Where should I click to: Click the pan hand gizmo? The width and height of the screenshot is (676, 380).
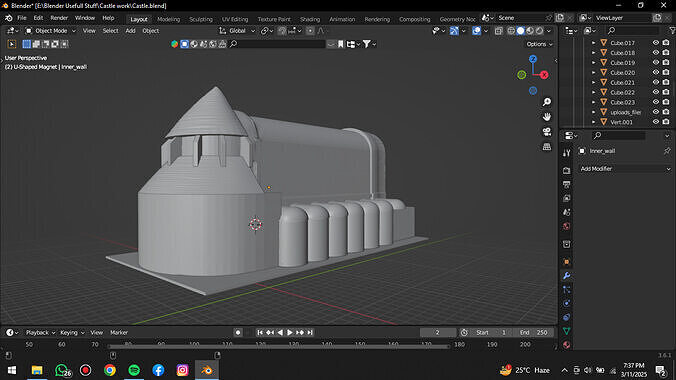pyautogui.click(x=547, y=117)
